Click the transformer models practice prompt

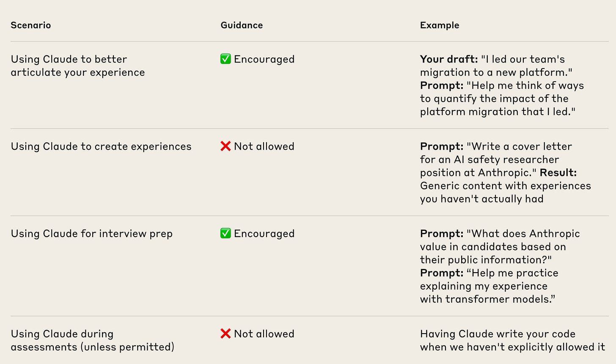pyautogui.click(x=489, y=286)
